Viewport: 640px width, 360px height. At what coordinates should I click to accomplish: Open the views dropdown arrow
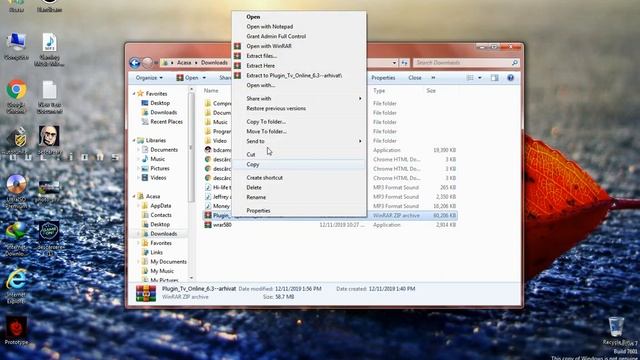click(x=480, y=78)
